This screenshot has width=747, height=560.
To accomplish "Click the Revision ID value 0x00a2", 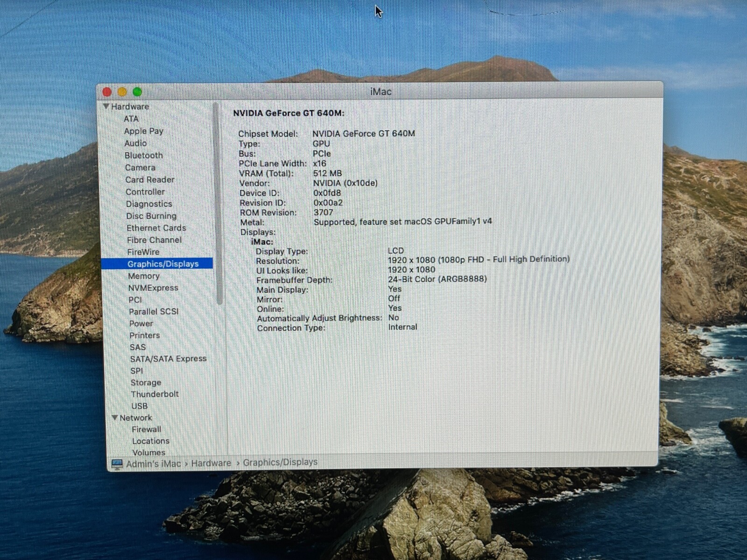I will (x=328, y=203).
